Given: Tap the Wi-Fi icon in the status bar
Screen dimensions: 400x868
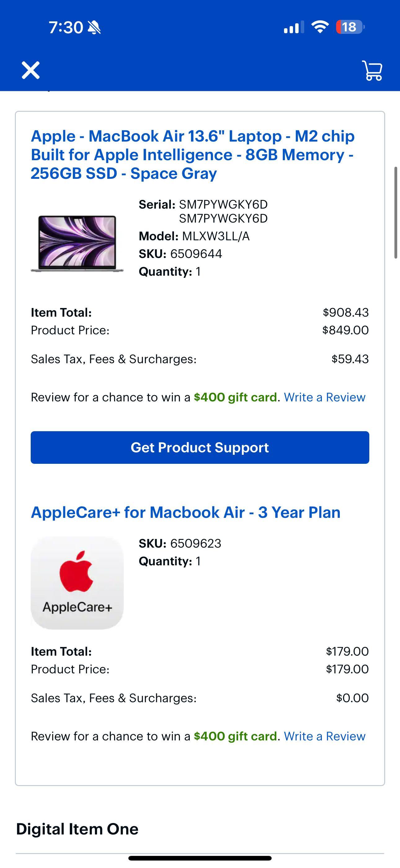Looking at the screenshot, I should pyautogui.click(x=320, y=28).
